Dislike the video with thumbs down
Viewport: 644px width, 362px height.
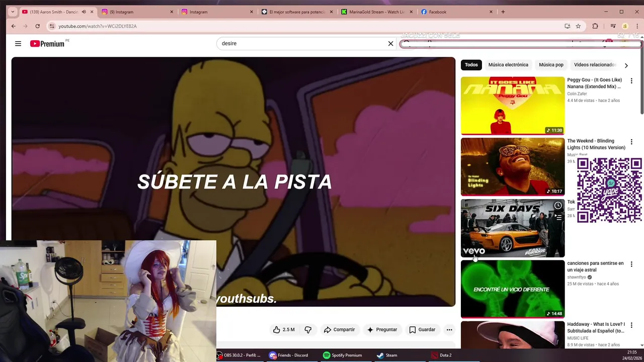point(308,330)
